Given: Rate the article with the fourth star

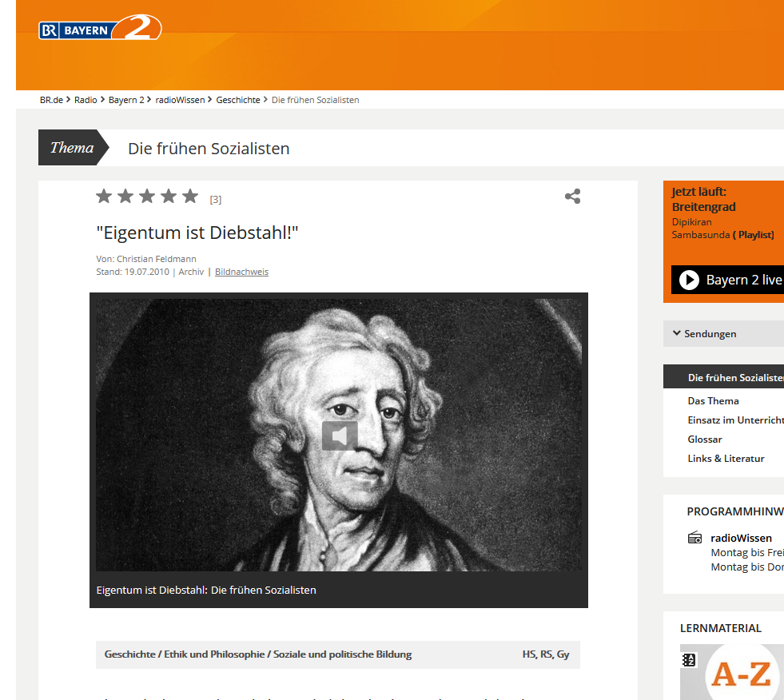Looking at the screenshot, I should click(x=169, y=196).
